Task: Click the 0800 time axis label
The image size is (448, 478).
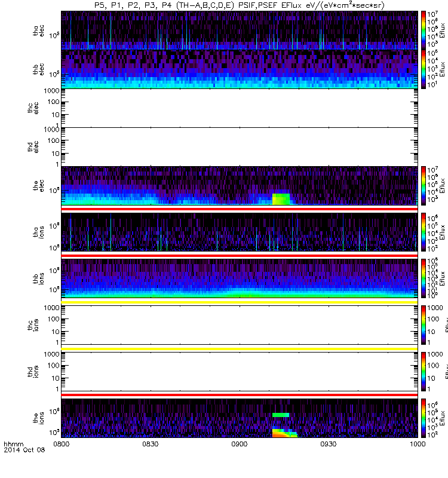Action: (62, 444)
